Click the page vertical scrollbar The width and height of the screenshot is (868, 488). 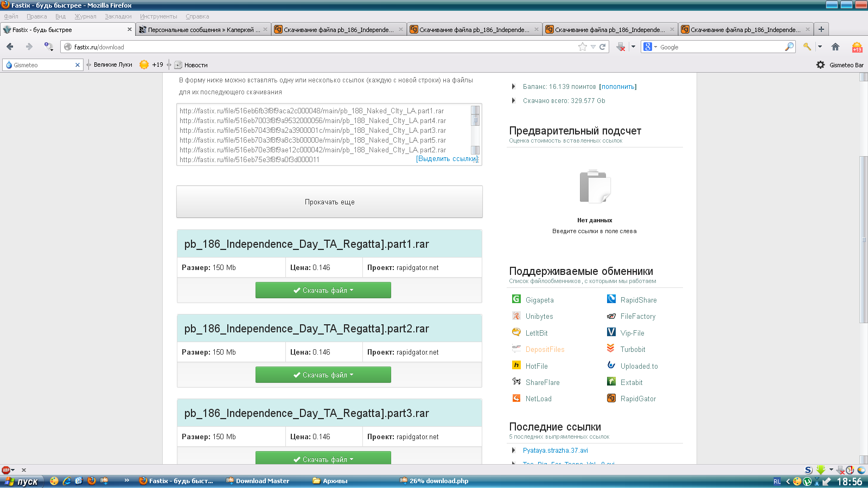[864, 268]
